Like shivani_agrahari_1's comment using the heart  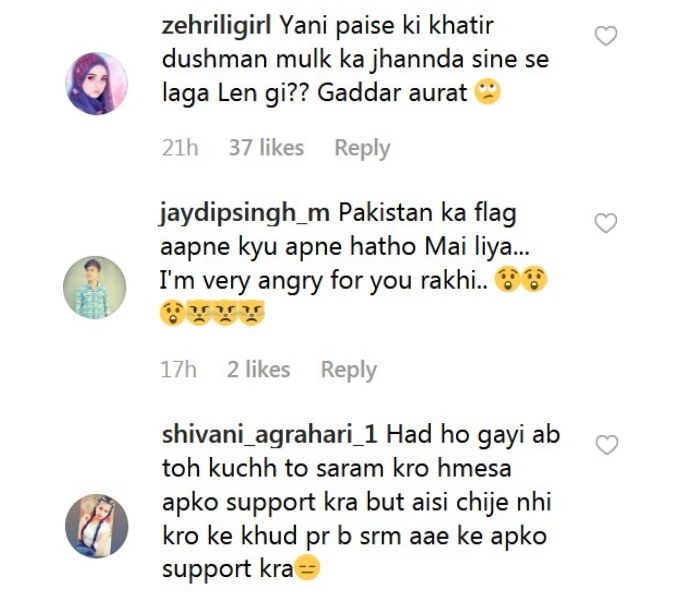[x=607, y=445]
